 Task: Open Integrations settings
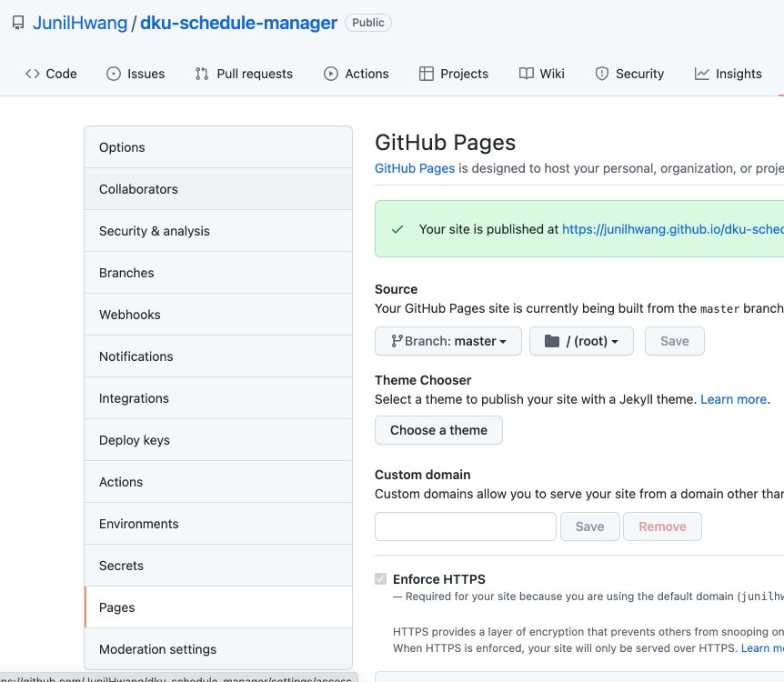point(218,398)
